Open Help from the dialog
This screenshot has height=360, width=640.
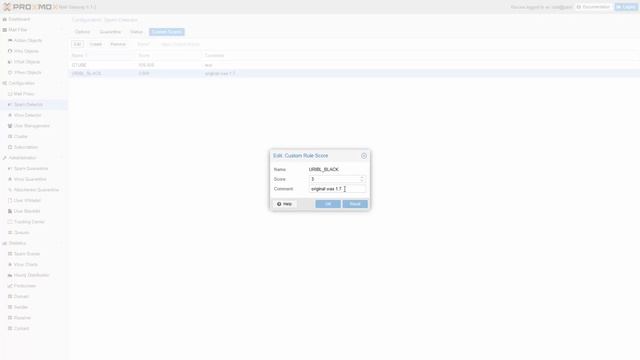coord(284,204)
